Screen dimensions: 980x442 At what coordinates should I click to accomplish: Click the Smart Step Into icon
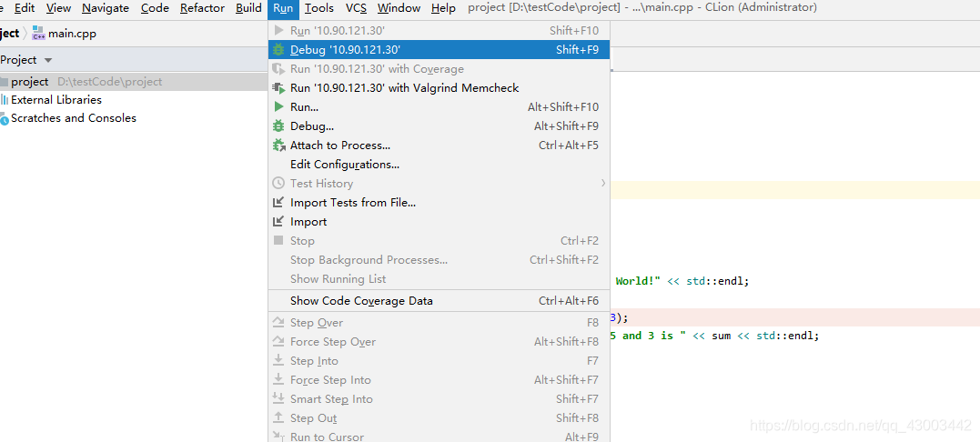tap(278, 399)
